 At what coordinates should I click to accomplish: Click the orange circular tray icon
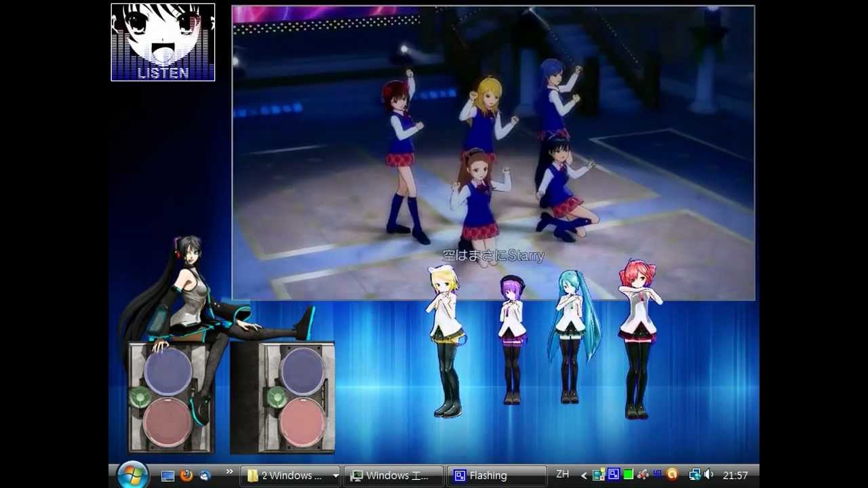(672, 474)
